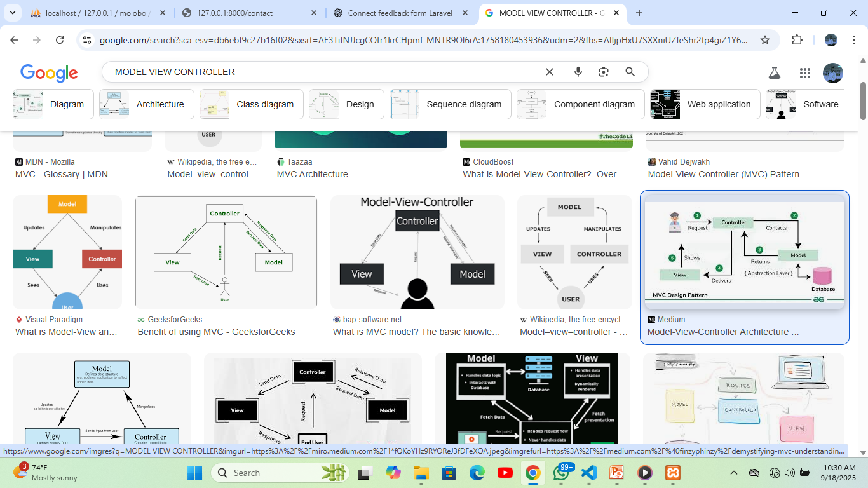Open browser Extensions puzzle icon
Screen dimensions: 868x488
797,40
